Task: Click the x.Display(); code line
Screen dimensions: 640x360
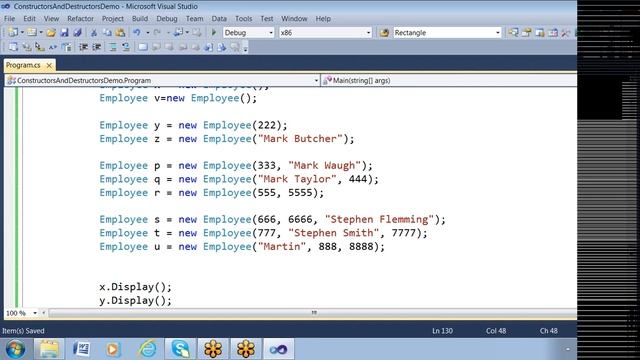Action: [136, 287]
